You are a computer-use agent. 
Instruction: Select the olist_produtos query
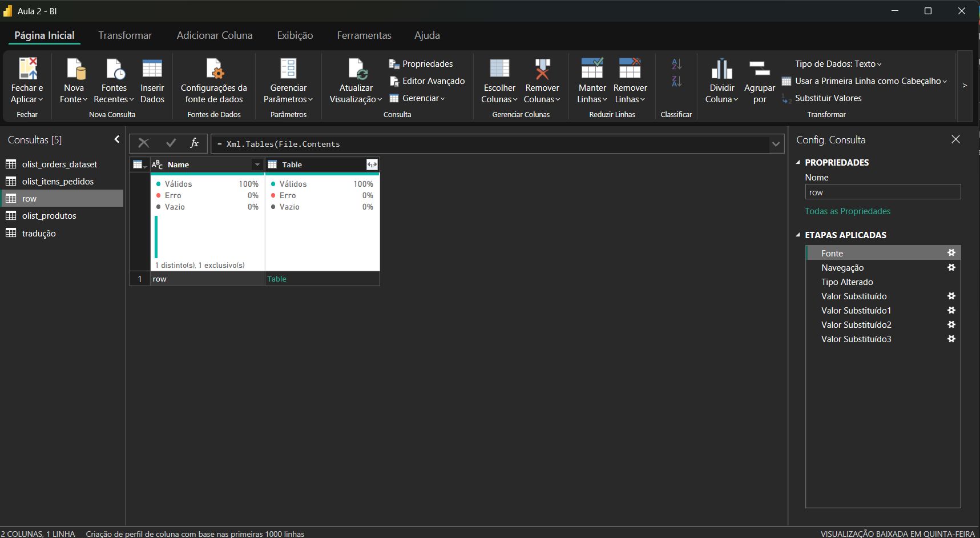pyautogui.click(x=62, y=216)
